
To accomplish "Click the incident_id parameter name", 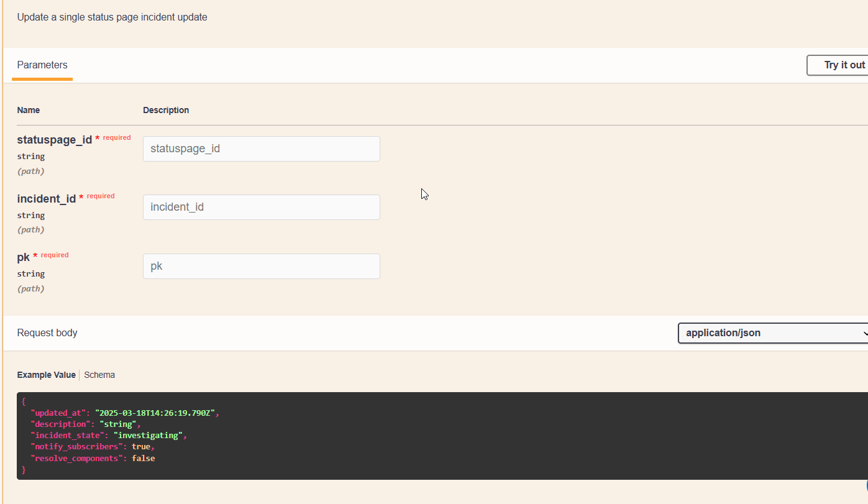I will 47,199.
